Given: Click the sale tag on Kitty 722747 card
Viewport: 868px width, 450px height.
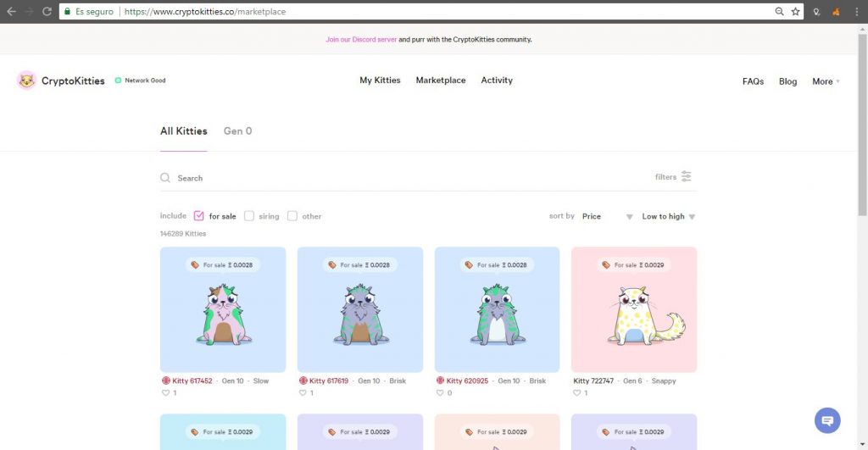Looking at the screenshot, I should coord(634,265).
